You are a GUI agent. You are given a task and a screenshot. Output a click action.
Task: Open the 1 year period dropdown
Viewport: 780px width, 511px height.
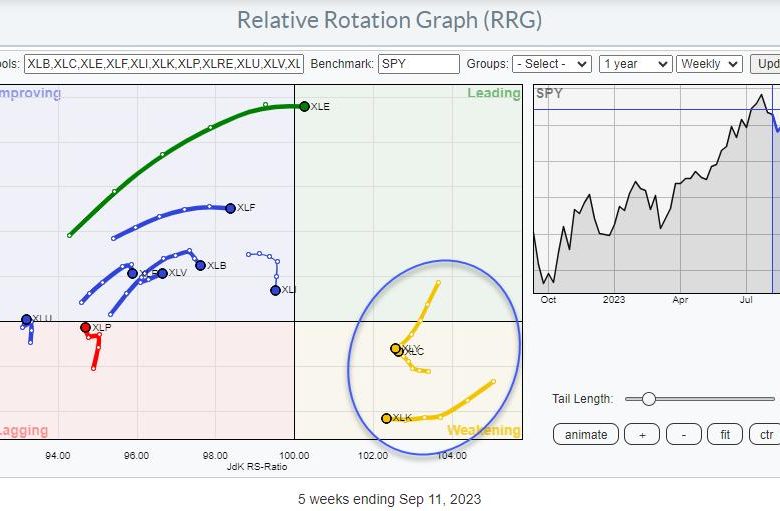click(635, 64)
